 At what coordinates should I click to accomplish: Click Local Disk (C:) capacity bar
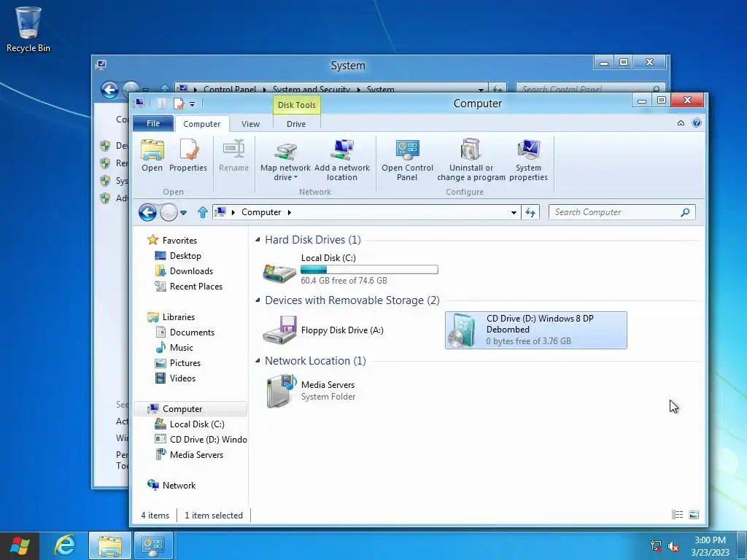point(369,270)
